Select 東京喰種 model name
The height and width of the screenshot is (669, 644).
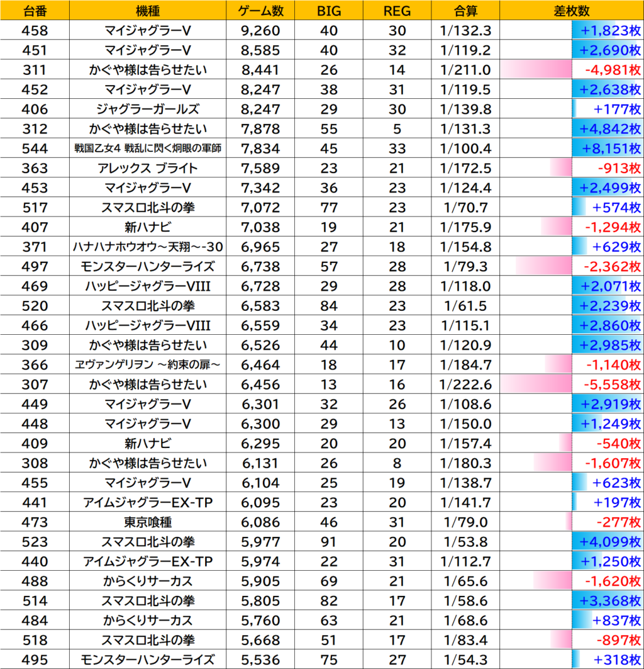tap(148, 521)
